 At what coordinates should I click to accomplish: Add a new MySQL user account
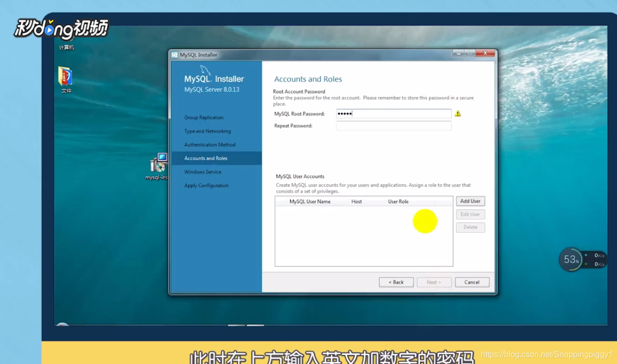click(470, 201)
